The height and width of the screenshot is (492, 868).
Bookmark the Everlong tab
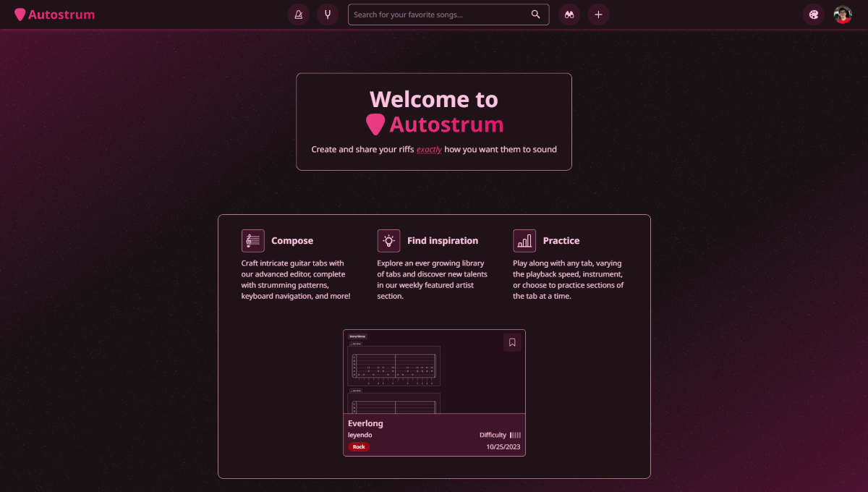[512, 342]
